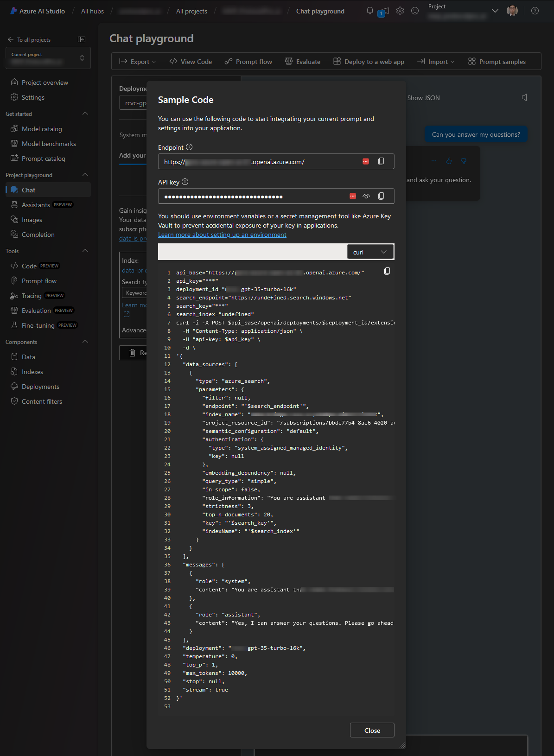This screenshot has width=554, height=756.
Task: Open the feedback smiley icon
Action: (x=415, y=11)
